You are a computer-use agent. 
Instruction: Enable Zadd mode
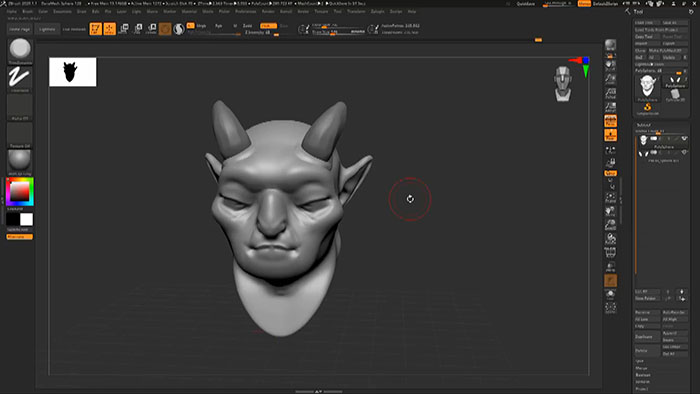tap(247, 26)
